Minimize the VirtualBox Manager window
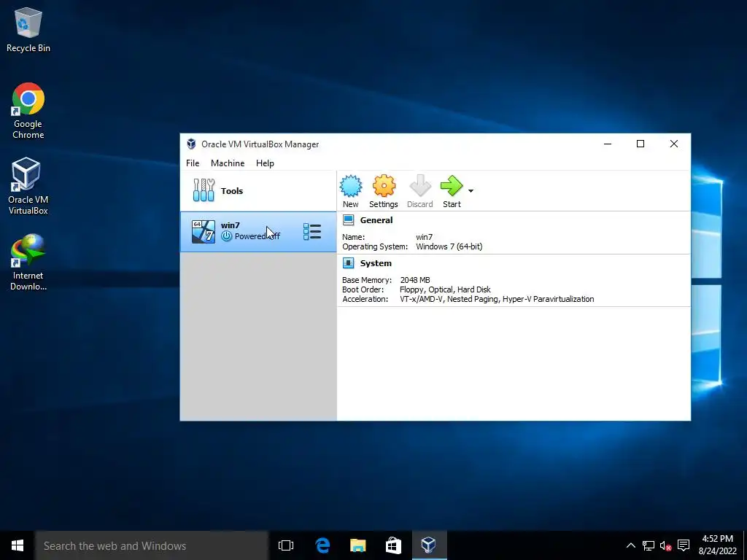The height and width of the screenshot is (560, 747). tap(608, 144)
